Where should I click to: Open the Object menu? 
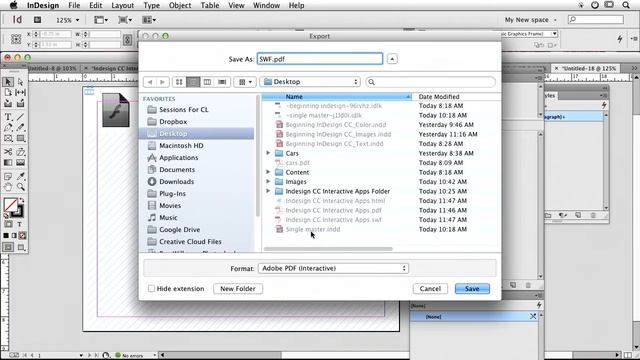click(180, 5)
